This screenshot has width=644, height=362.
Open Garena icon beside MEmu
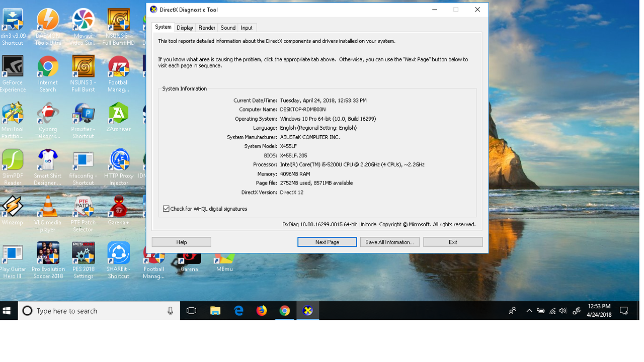point(189,262)
